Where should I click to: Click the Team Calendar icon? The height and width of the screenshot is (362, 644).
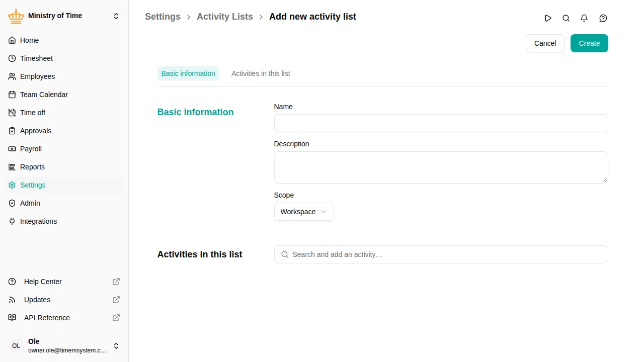point(12,95)
